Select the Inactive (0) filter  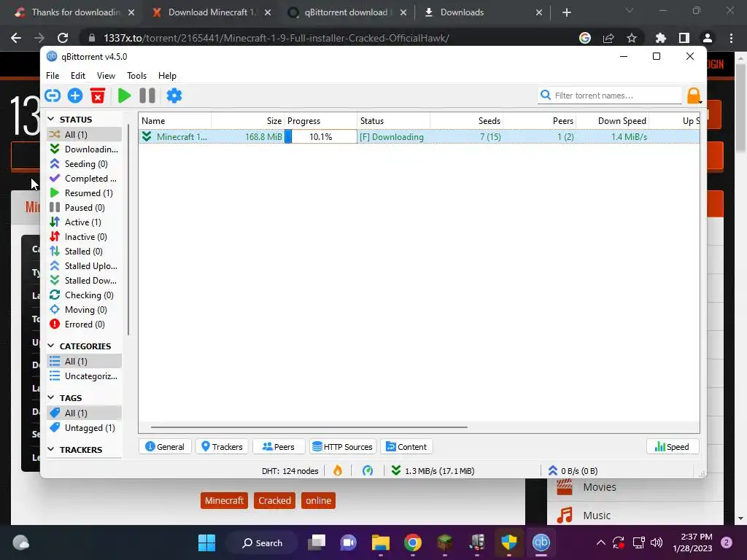(85, 237)
